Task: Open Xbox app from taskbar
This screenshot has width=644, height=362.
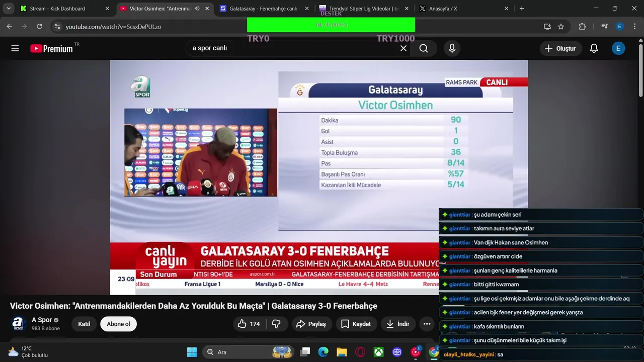Action: tap(378, 352)
